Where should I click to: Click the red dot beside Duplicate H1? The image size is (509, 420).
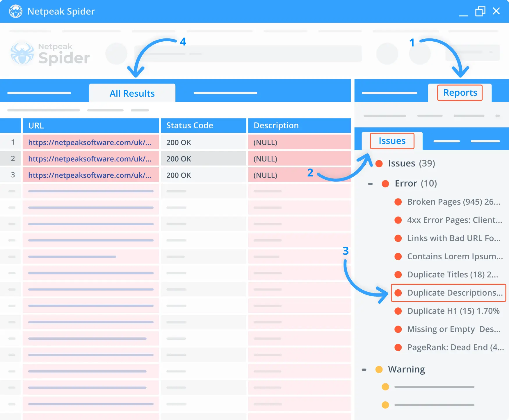pyautogui.click(x=398, y=311)
